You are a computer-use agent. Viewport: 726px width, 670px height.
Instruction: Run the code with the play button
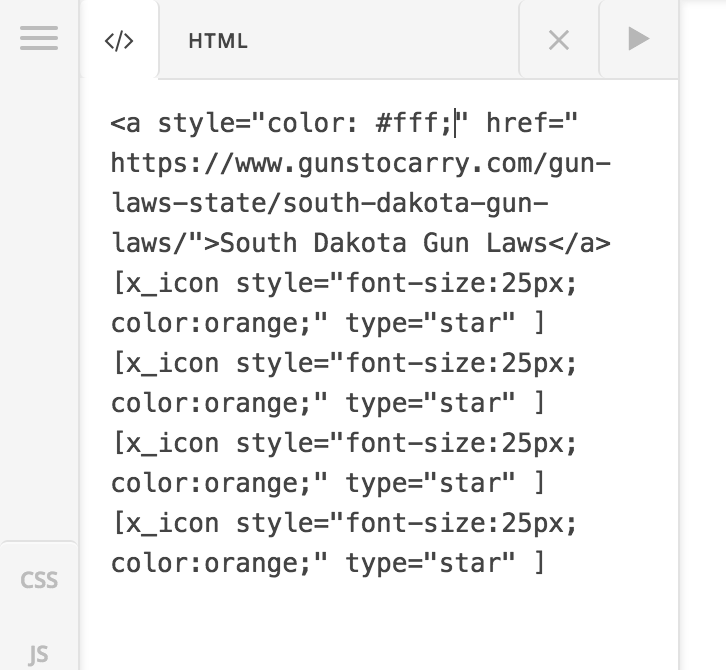(638, 39)
